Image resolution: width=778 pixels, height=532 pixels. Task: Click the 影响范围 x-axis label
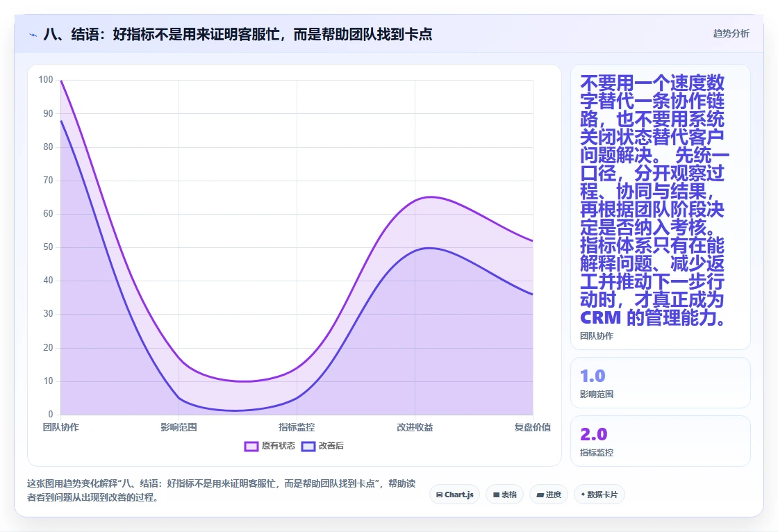(179, 427)
